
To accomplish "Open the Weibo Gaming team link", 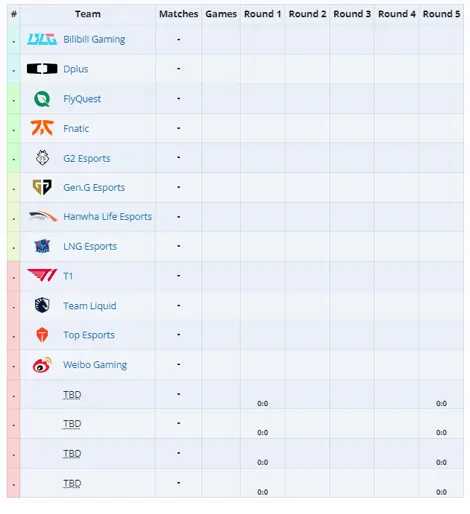I will [95, 365].
